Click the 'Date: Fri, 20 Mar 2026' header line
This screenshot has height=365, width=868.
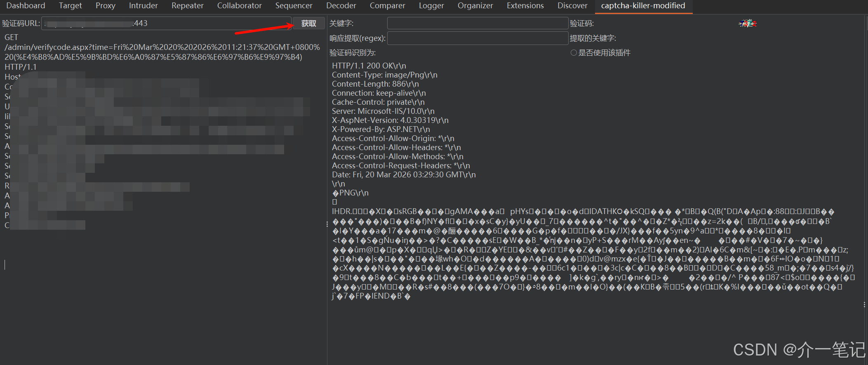click(x=404, y=175)
